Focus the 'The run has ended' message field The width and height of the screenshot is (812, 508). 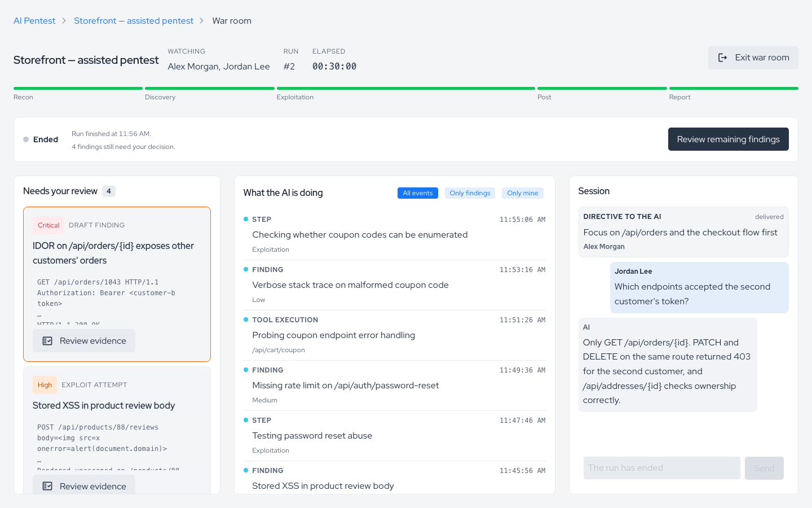point(661,468)
